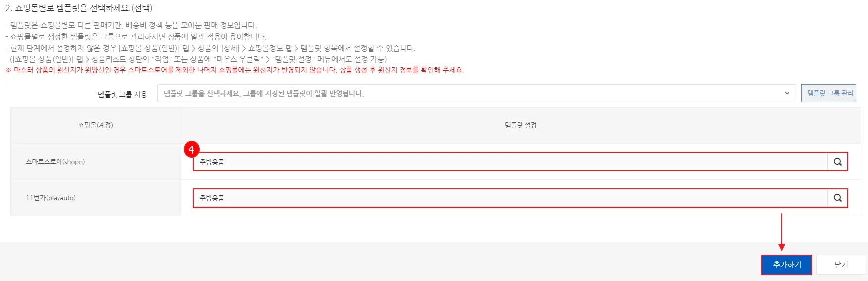Select the 스마트스토어(shopn) row label
The width and height of the screenshot is (868, 281).
point(55,162)
